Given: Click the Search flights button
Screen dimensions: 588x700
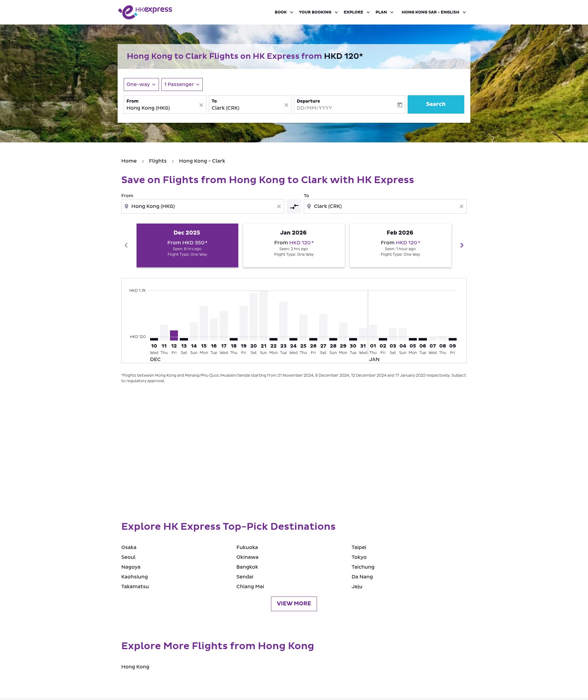Looking at the screenshot, I should coord(436,104).
